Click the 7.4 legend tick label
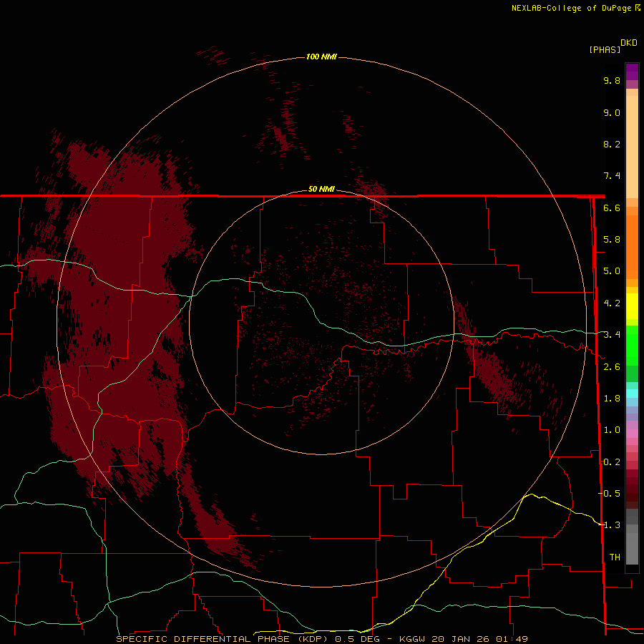This screenshot has width=644, height=644. pos(612,176)
